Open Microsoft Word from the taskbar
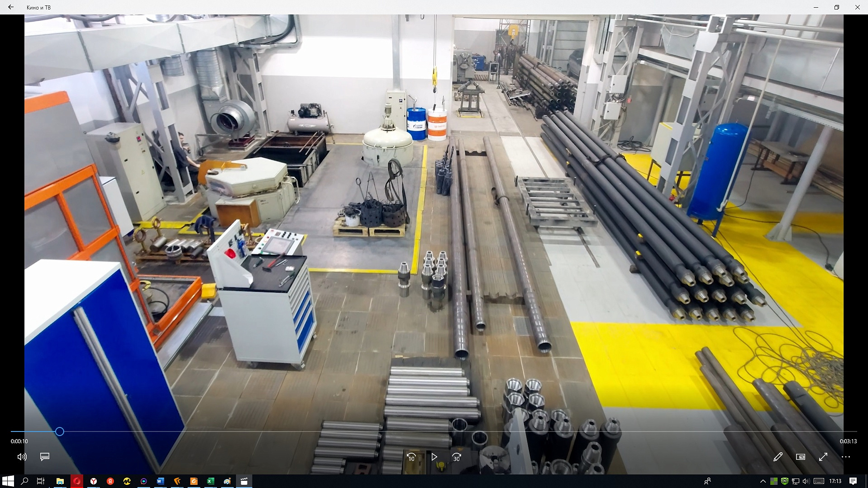 coord(160,481)
